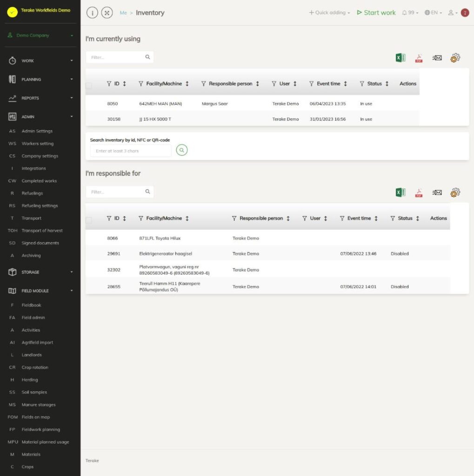Image resolution: width=474 pixels, height=476 pixels.
Task: Sort responsible-for table by ID
Action: 124,218
